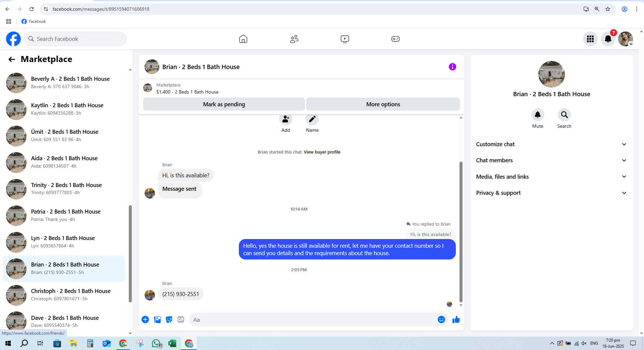644x350 pixels.
Task: Open the Facebook Home icon
Action: pyautogui.click(x=243, y=39)
